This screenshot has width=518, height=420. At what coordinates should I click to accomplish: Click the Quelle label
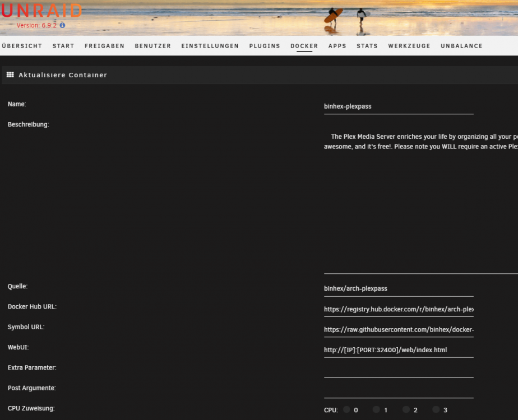click(17, 286)
